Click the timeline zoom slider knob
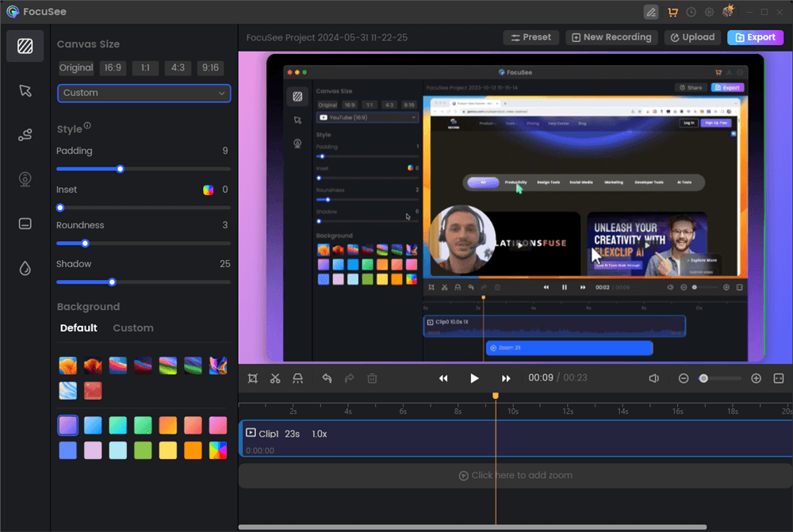Screen dimensions: 793x532 click(x=703, y=378)
